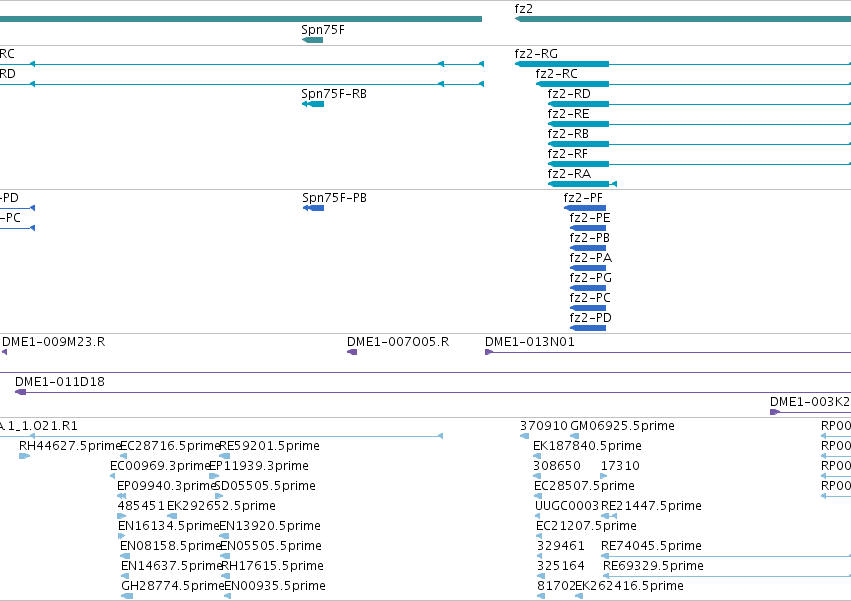Select EST 370910
The height and width of the screenshot is (601, 851).
click(524, 436)
